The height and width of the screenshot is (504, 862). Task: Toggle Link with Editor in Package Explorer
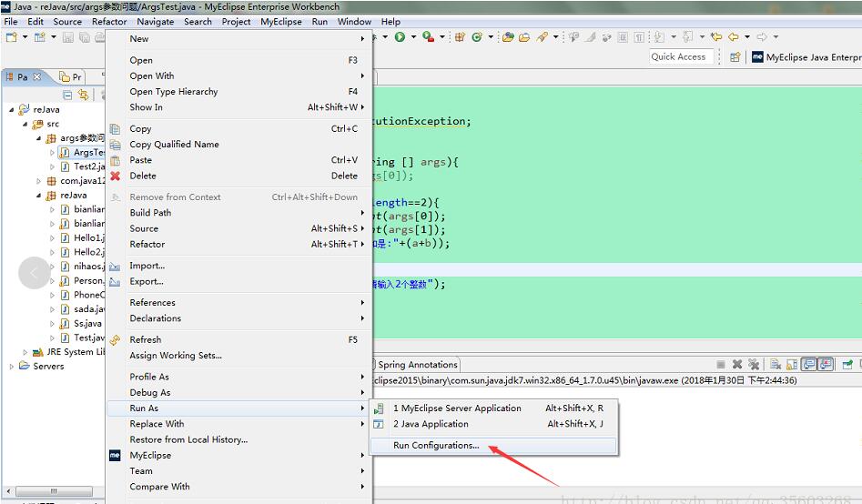[x=84, y=95]
